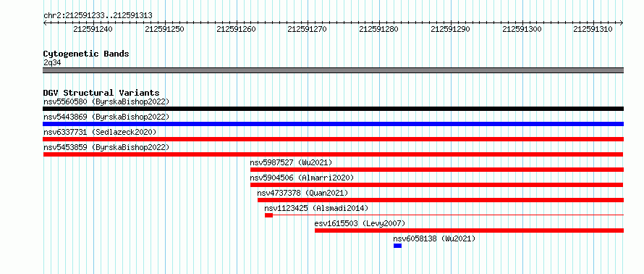Click the black bar of variant nsv5560580
This screenshot has height=274, width=644.
(x=333, y=109)
